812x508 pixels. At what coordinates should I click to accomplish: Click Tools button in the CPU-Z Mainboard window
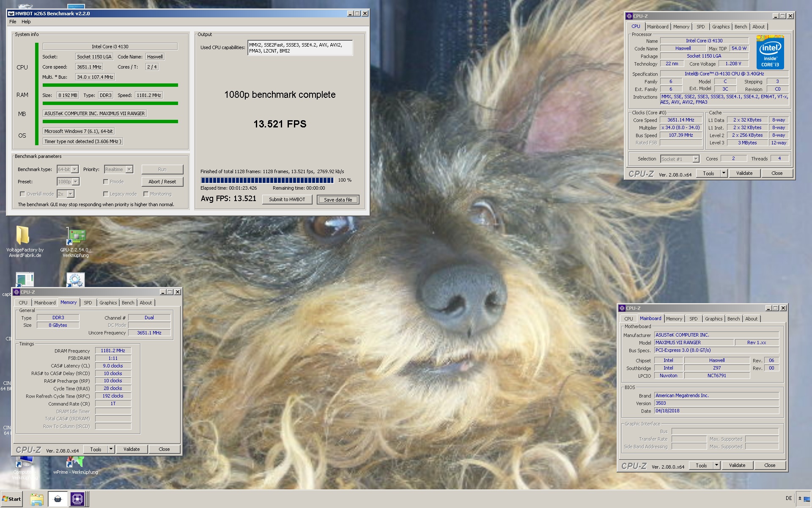701,465
